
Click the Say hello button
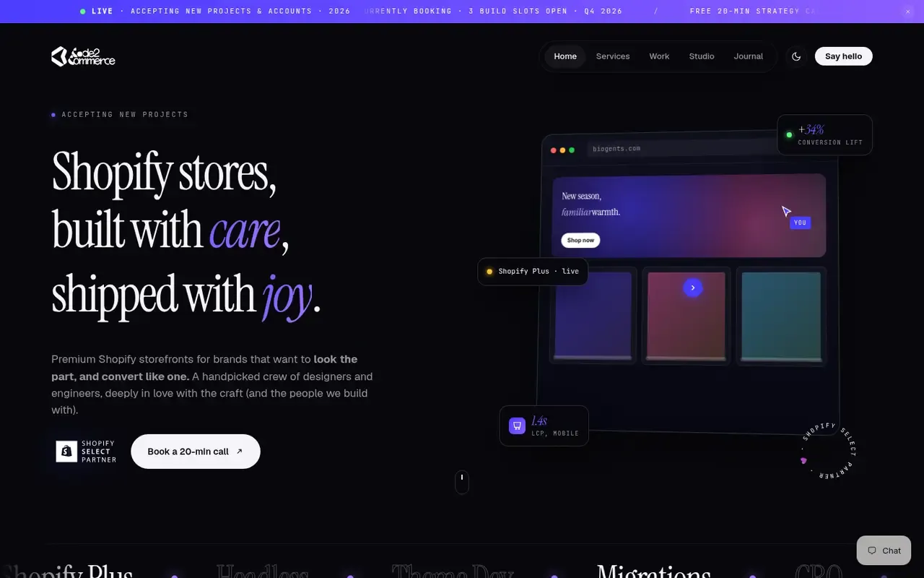844,56
